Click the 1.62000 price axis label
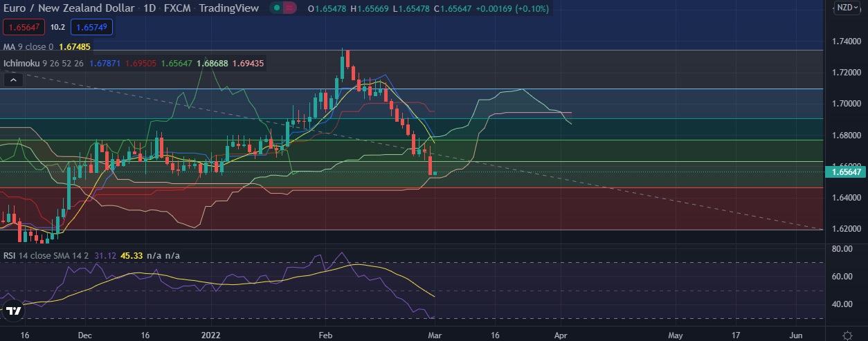 [x=846, y=229]
